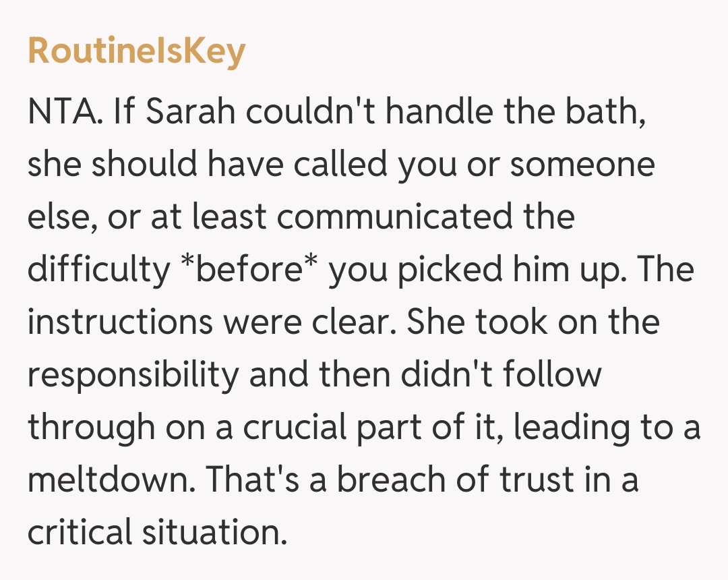Click the word "responsibility" in the comment
This screenshot has height=580, width=728.
tap(133, 375)
